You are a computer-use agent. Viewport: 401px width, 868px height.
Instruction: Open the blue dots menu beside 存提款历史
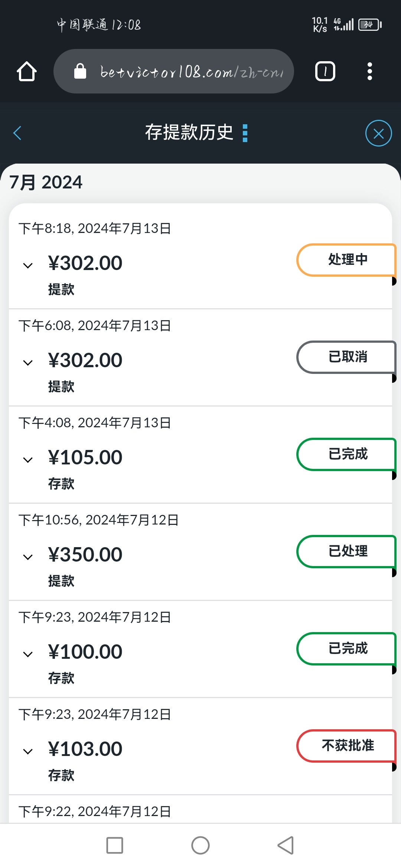[x=245, y=133]
